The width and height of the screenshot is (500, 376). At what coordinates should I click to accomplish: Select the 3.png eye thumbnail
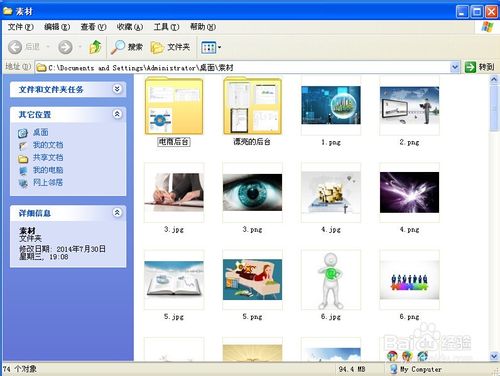pos(252,192)
